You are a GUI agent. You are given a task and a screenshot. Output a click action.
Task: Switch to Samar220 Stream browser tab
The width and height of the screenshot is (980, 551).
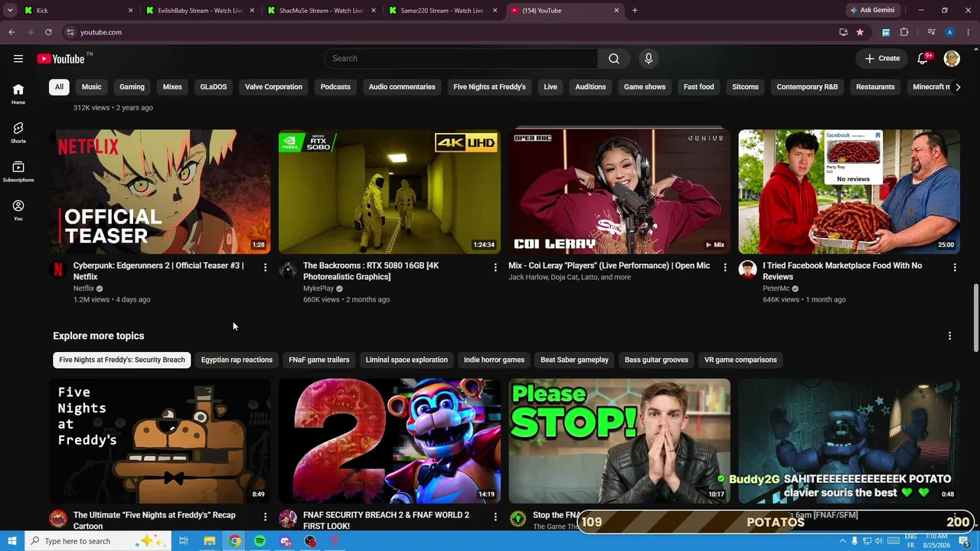pyautogui.click(x=442, y=11)
